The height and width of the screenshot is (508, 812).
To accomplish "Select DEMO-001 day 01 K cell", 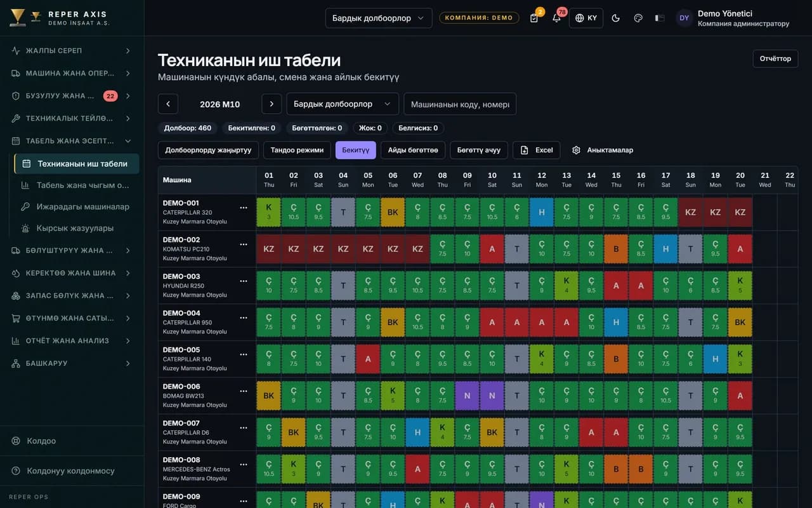I will point(269,212).
